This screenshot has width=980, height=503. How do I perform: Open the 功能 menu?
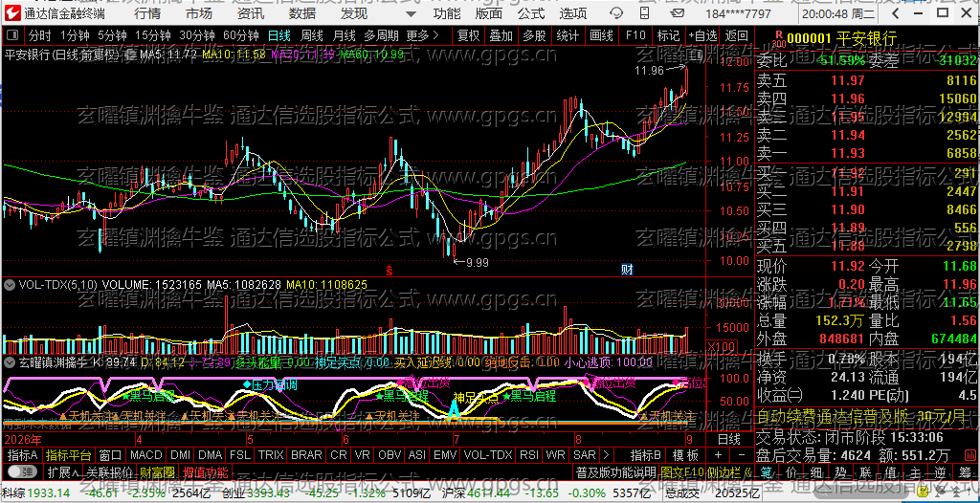pyautogui.click(x=447, y=13)
